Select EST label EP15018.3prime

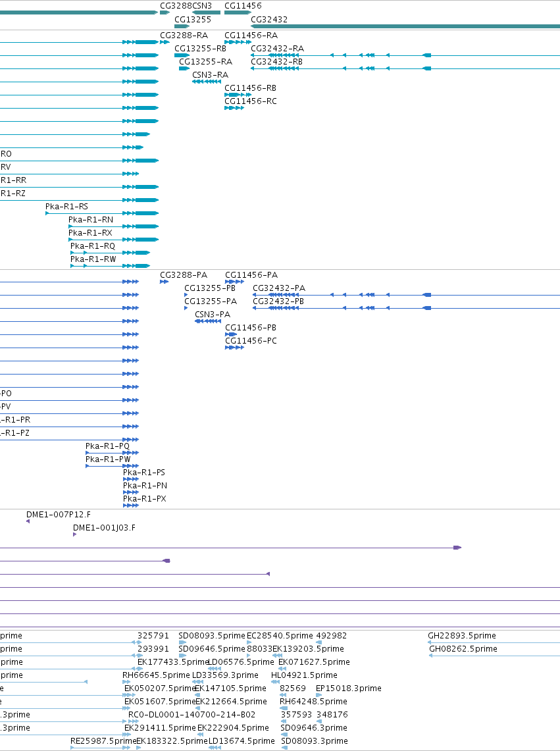[x=349, y=688]
